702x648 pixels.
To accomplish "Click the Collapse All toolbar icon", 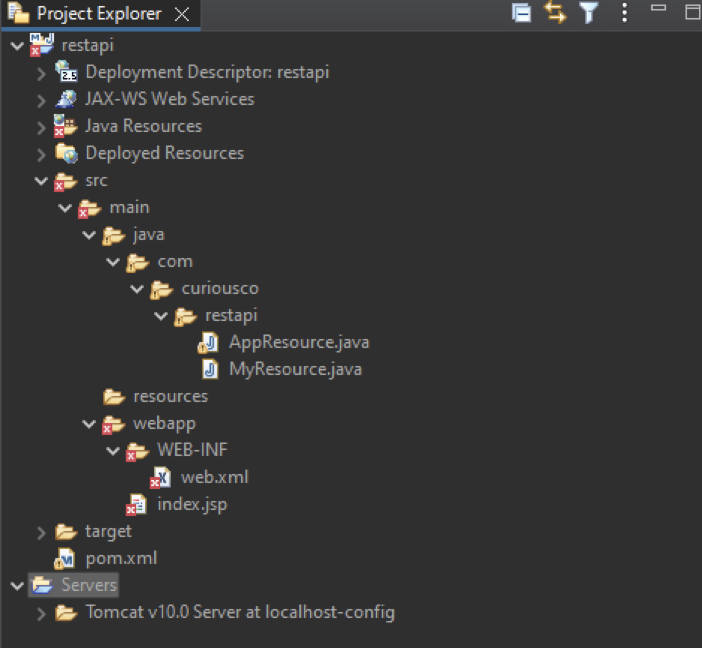I will pos(521,13).
